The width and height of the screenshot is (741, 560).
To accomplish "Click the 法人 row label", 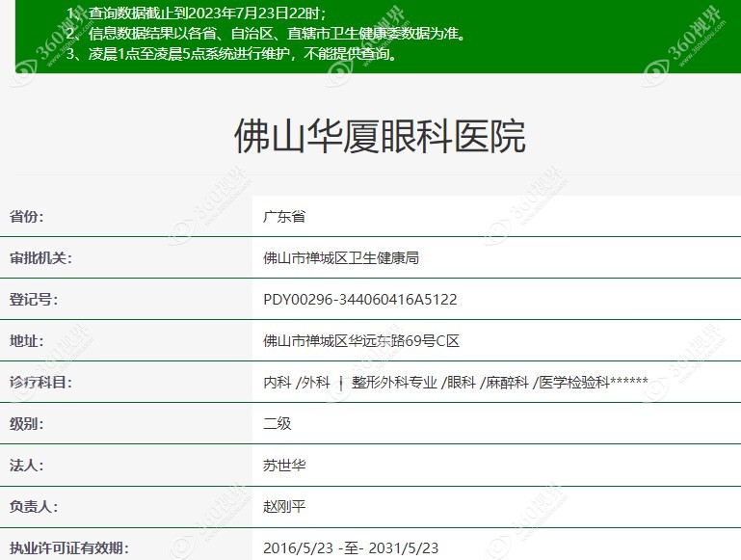I will [26, 465].
